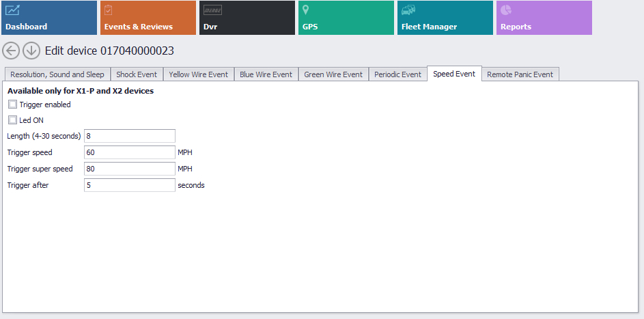The image size is (644, 319).
Task: Open the Periodic Event tab
Action: 397,74
